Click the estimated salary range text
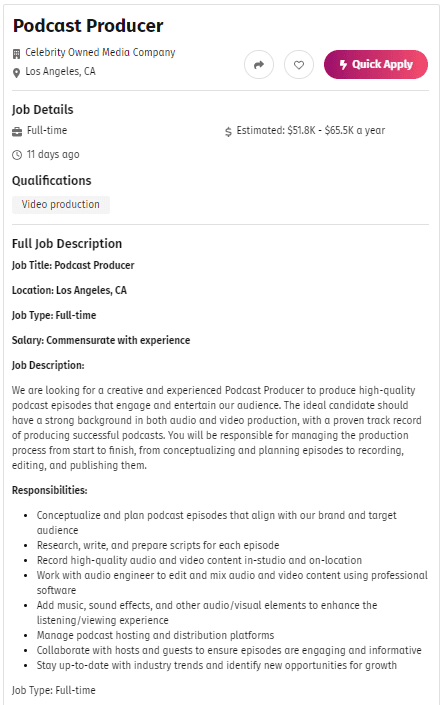442x705 pixels. [x=311, y=130]
